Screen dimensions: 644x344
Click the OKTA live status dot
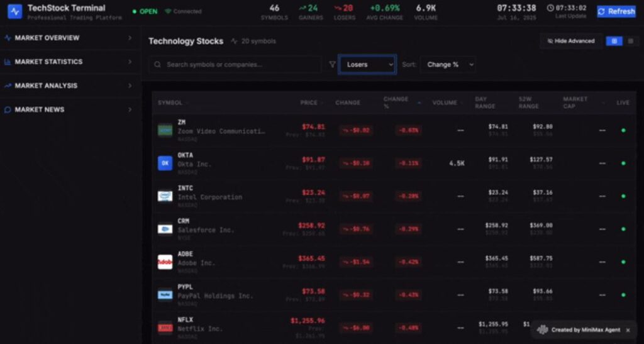[623, 164]
